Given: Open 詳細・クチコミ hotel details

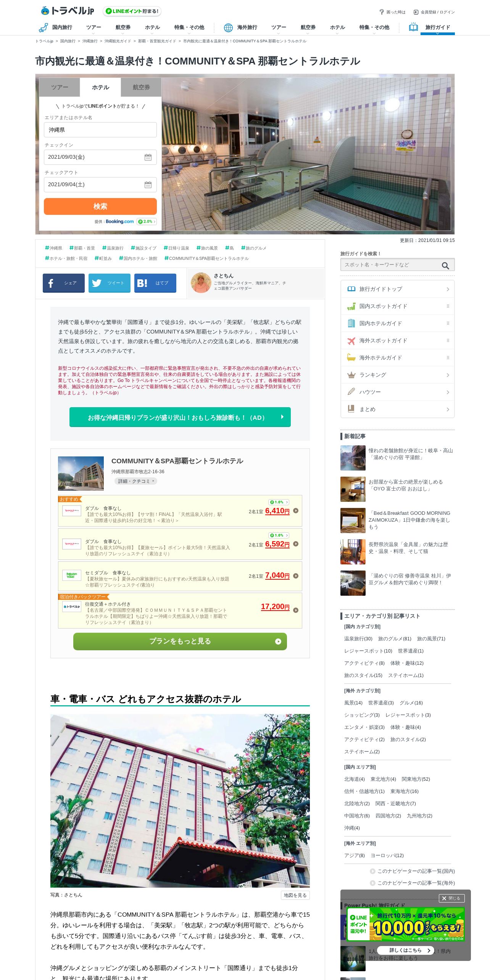Looking at the screenshot, I should (x=136, y=481).
